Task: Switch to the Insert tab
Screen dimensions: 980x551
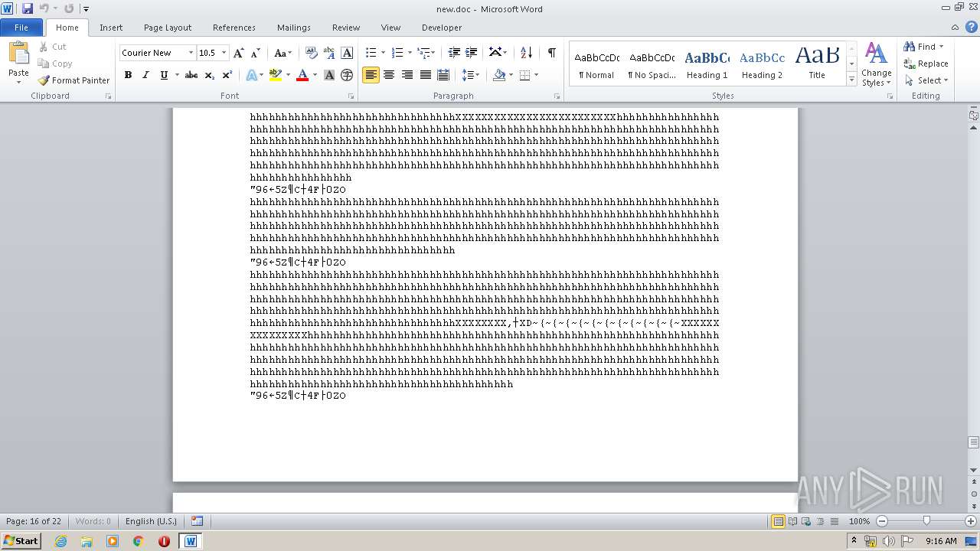Action: tap(111, 27)
